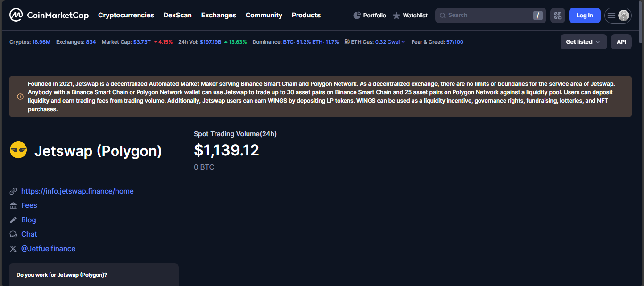Click the '0 BTC' volume text
This screenshot has height=286, width=644.
pyautogui.click(x=204, y=167)
